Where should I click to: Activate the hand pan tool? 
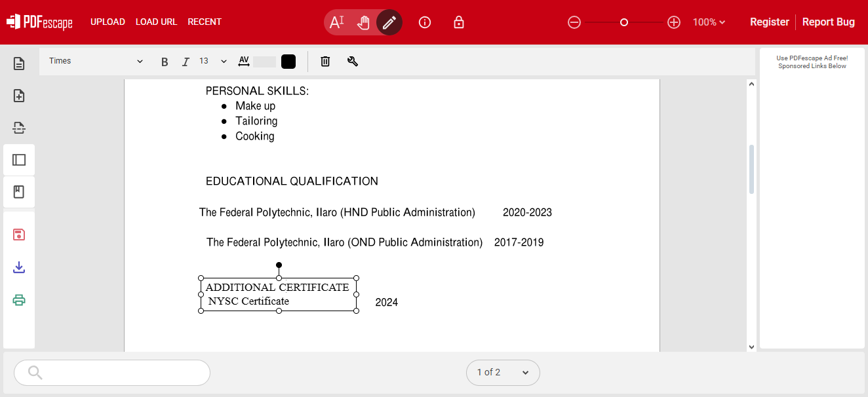click(x=363, y=22)
